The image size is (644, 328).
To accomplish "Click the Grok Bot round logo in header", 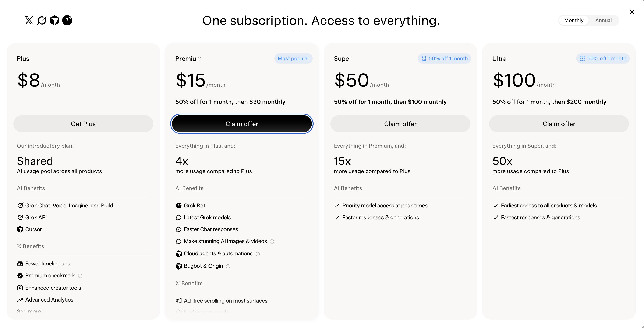I will pyautogui.click(x=67, y=20).
